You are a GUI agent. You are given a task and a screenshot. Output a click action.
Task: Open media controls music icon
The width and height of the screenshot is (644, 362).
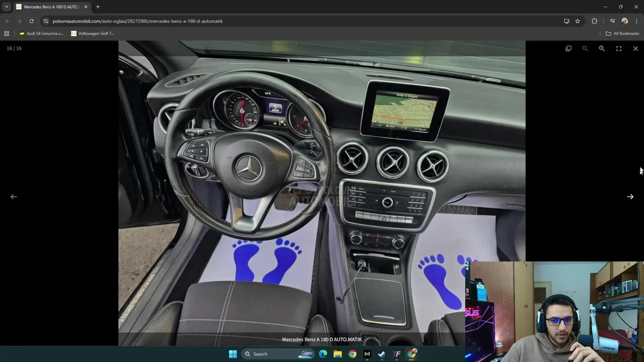tap(612, 21)
